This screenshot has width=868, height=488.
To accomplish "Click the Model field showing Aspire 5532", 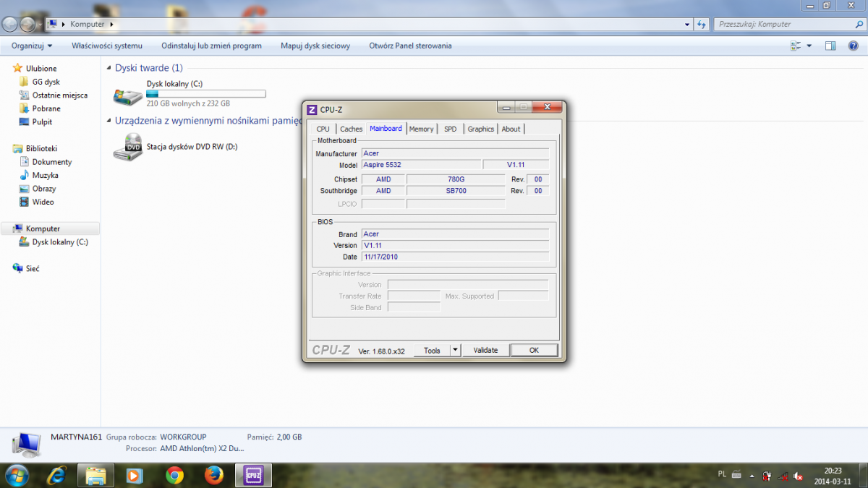I will pos(421,165).
